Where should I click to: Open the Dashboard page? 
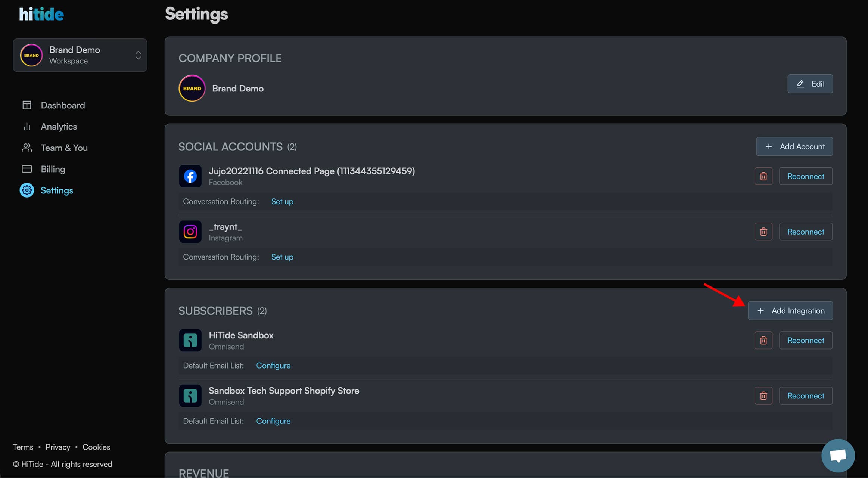click(x=63, y=105)
